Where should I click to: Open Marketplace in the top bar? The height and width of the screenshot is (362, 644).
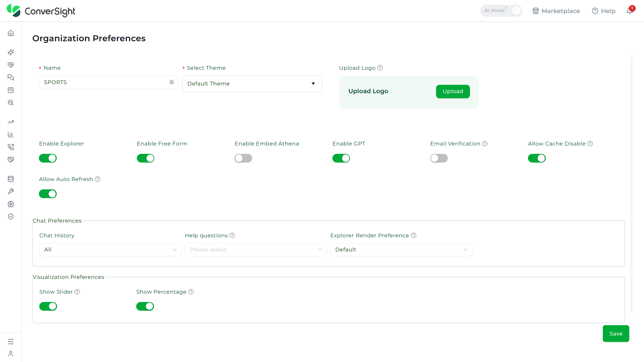pyautogui.click(x=556, y=11)
